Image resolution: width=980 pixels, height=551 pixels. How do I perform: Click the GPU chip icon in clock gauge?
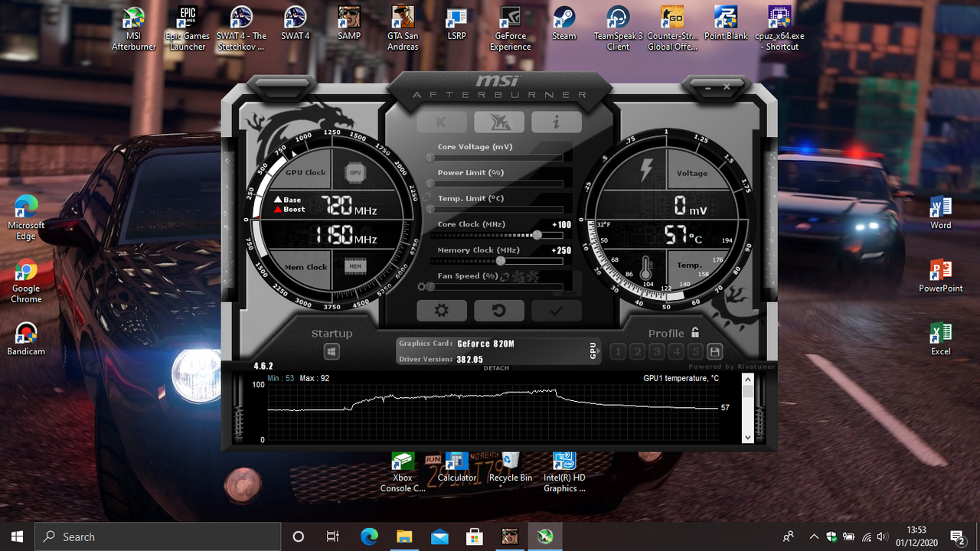355,173
